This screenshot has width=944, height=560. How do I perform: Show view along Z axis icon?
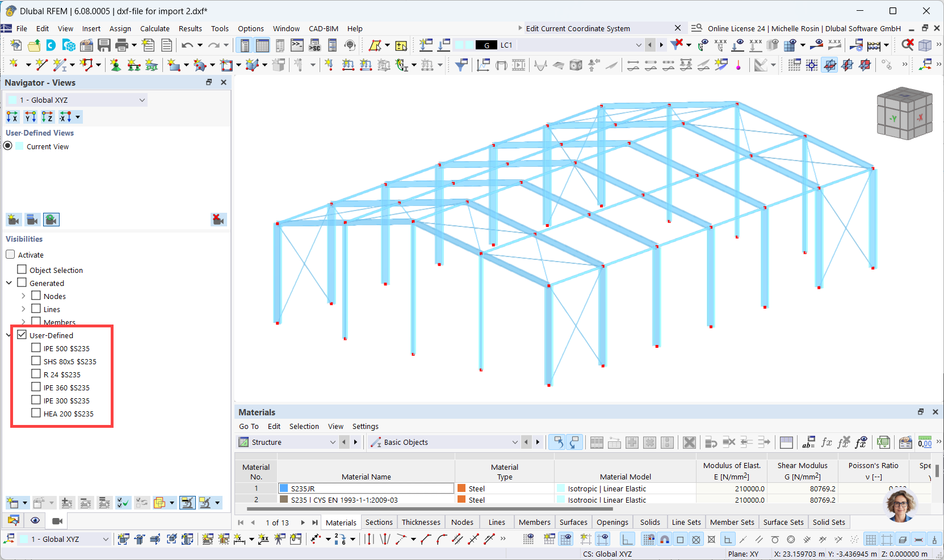[48, 117]
